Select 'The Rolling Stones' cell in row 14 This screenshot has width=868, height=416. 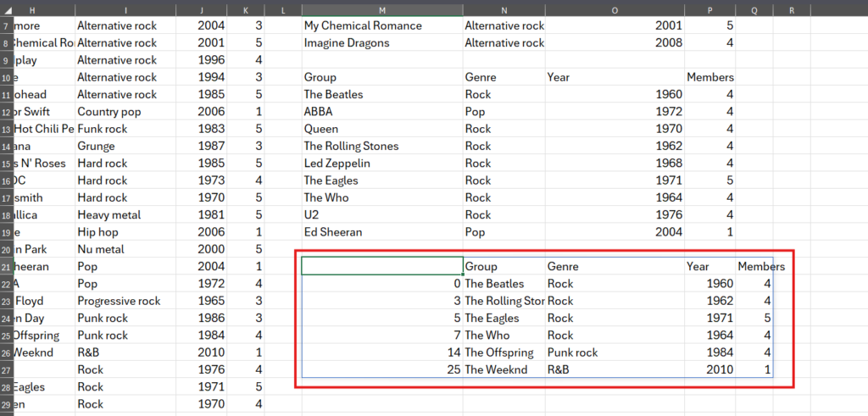(x=382, y=146)
